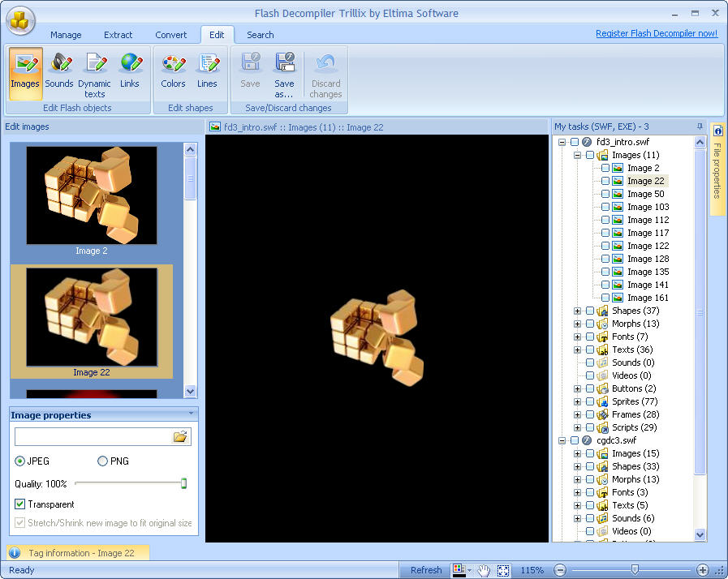Expand the Texts (36) node

578,350
